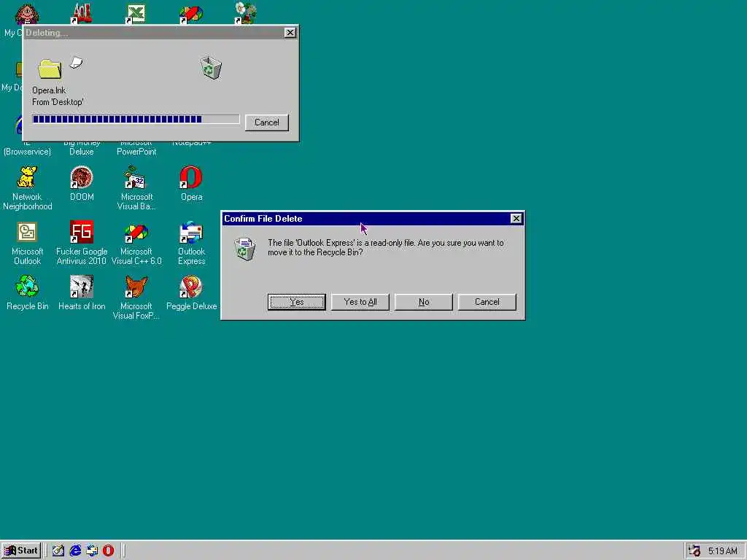Image resolution: width=747 pixels, height=560 pixels.
Task: Click the 'Big Money Deluxe' desktop label
Action: tap(82, 147)
